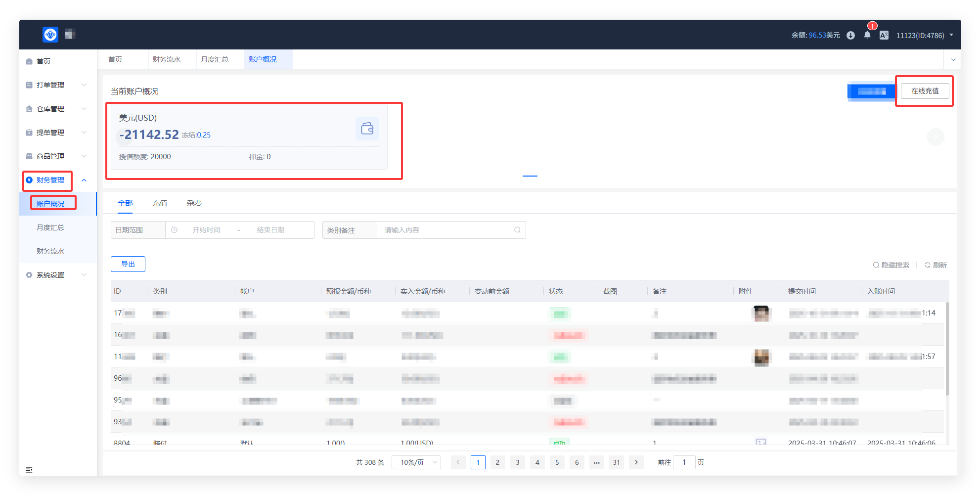
Task: Open the 月度汇总 sidebar item
Action: [50, 227]
